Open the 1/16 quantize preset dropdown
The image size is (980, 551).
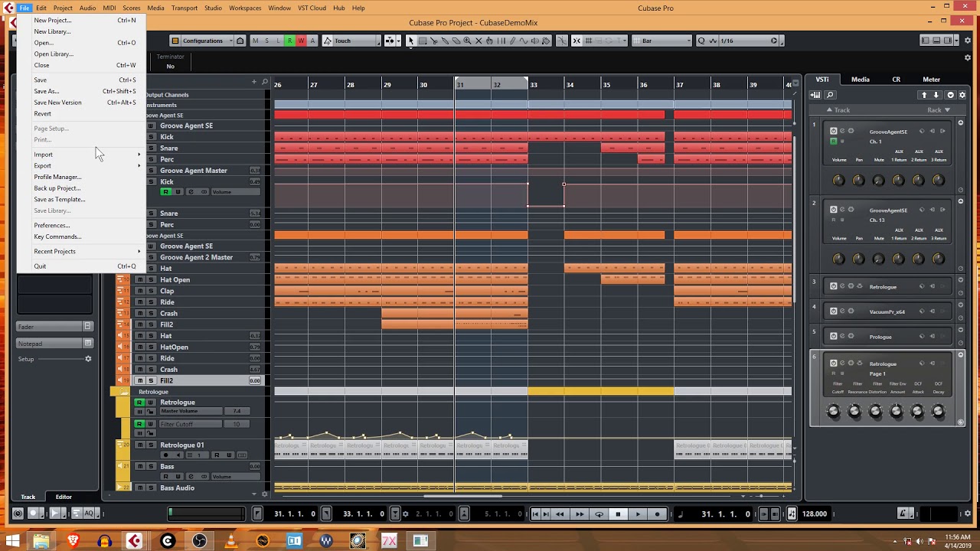[750, 41]
